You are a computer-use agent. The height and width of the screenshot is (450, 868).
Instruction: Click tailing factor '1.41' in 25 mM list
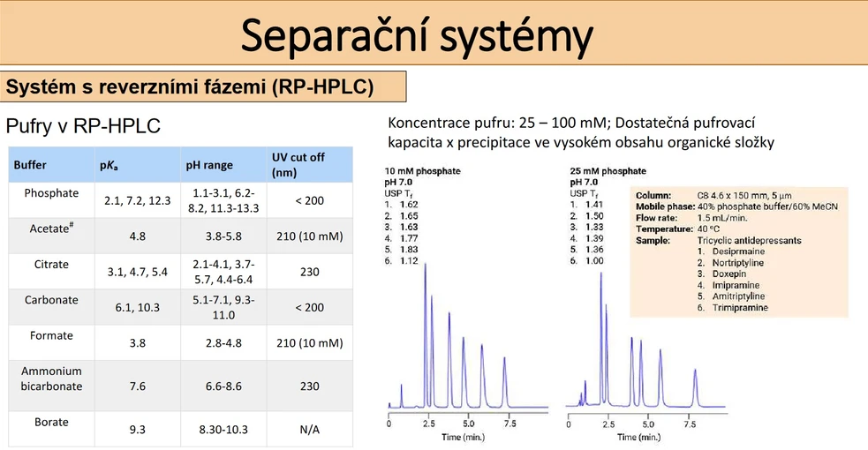[x=594, y=205]
